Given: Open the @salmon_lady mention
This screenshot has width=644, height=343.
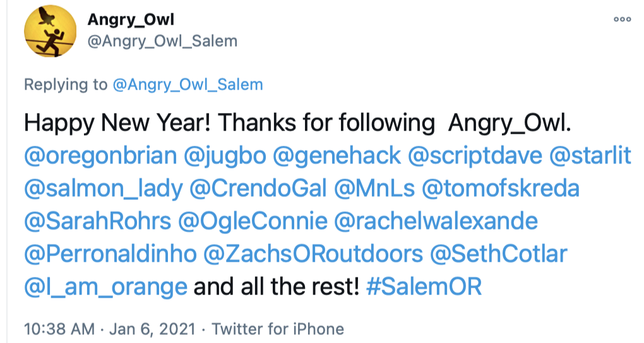Looking at the screenshot, I should (x=104, y=189).
